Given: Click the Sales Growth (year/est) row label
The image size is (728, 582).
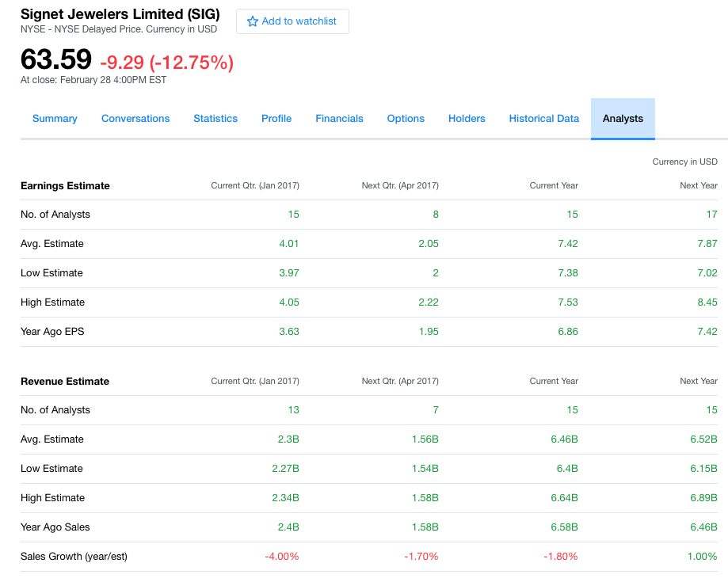Looking at the screenshot, I should click(74, 556).
